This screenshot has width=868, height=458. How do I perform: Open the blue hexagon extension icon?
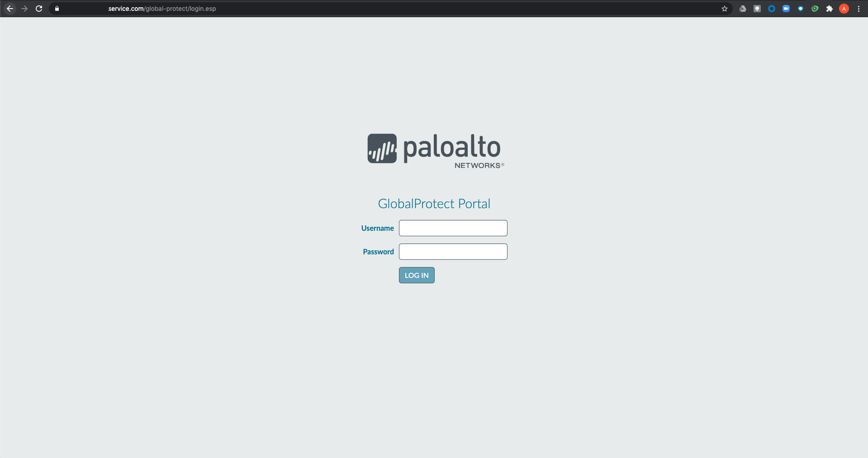(801, 9)
